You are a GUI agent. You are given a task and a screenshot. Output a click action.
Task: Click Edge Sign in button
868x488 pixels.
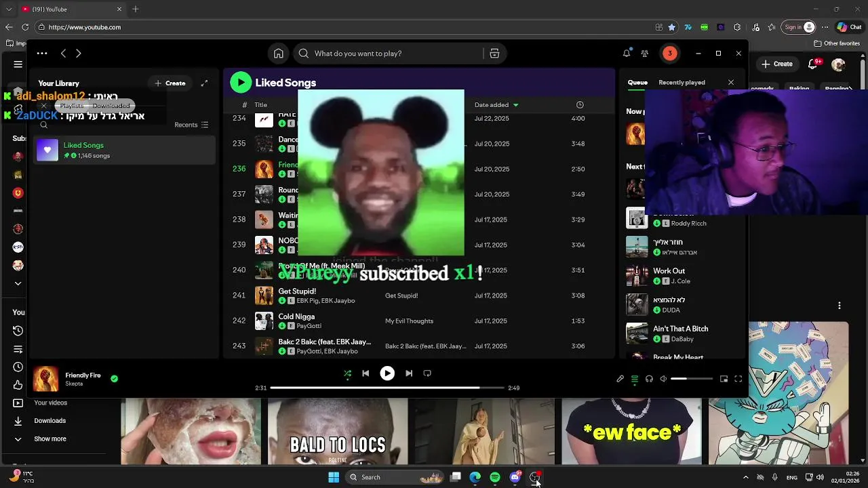tap(800, 27)
